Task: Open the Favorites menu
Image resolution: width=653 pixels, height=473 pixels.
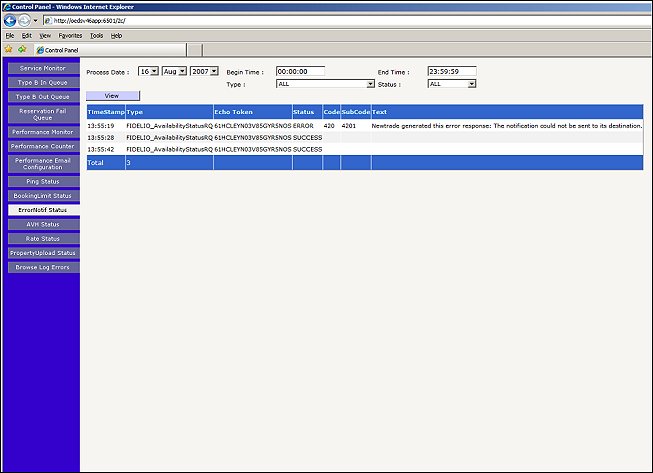Action: pos(70,35)
